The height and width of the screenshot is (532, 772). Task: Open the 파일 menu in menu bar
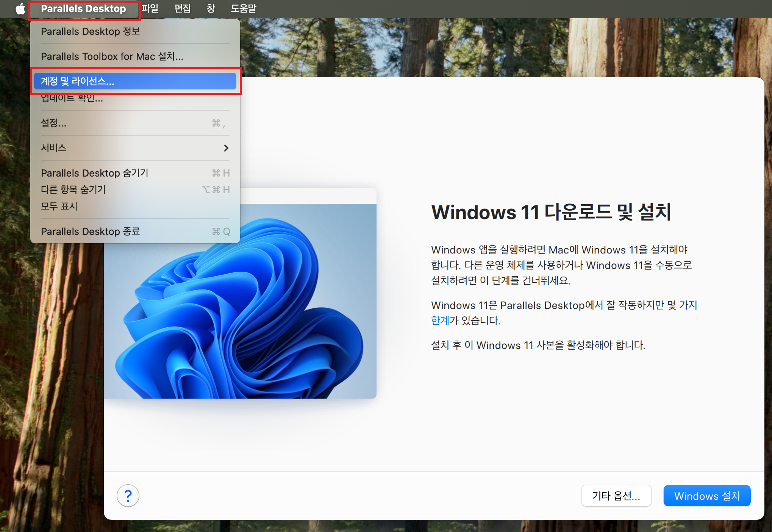(x=150, y=8)
